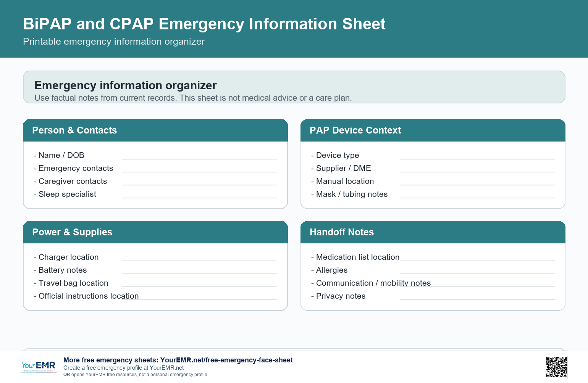The width and height of the screenshot is (588, 383).
Task: Click the Privacy notes blank line
Action: 477,299
